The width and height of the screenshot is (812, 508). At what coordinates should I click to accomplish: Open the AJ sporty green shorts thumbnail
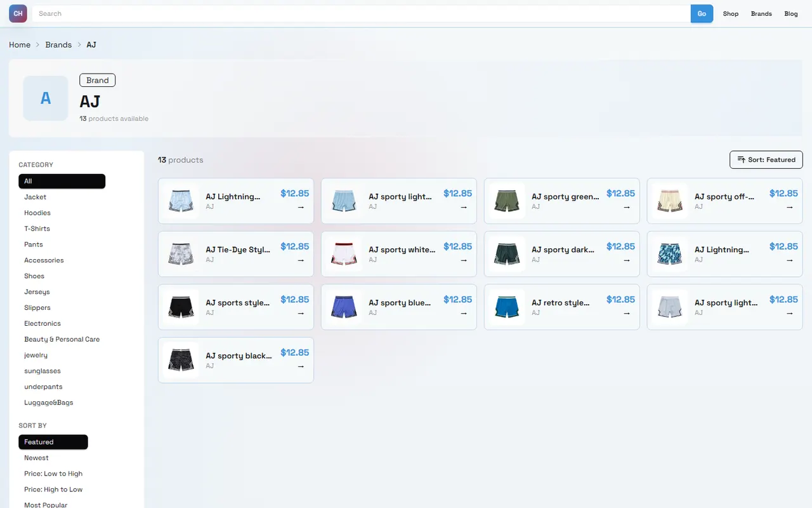507,201
